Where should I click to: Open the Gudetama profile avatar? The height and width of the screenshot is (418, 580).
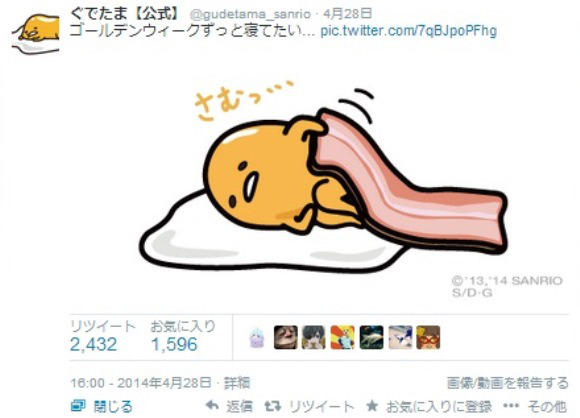pyautogui.click(x=36, y=34)
